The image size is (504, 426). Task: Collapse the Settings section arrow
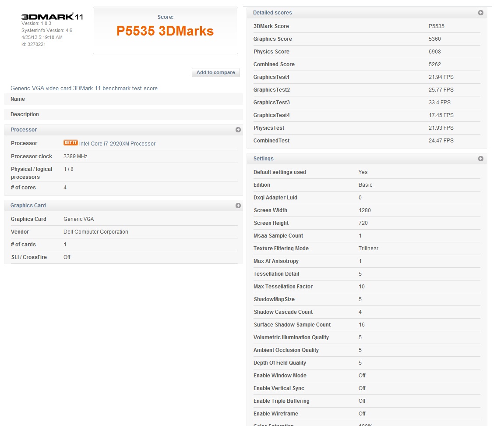(x=480, y=159)
